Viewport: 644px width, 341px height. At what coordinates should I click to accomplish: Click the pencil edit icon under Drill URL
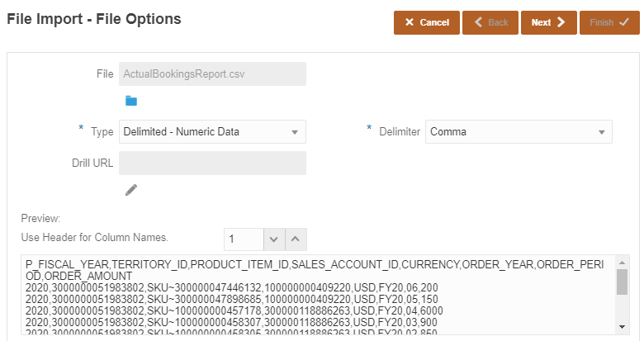pyautogui.click(x=130, y=190)
